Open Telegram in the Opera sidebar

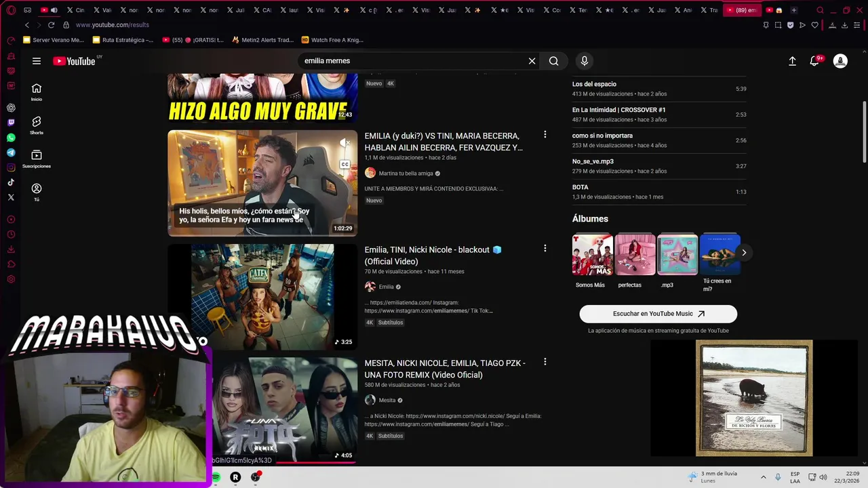coord(11,152)
